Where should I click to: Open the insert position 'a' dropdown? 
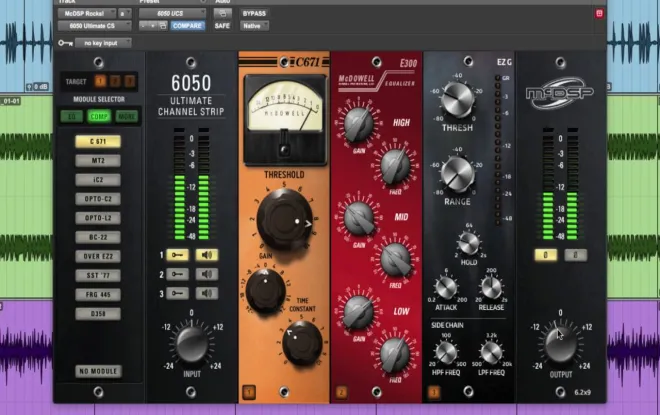click(x=125, y=13)
